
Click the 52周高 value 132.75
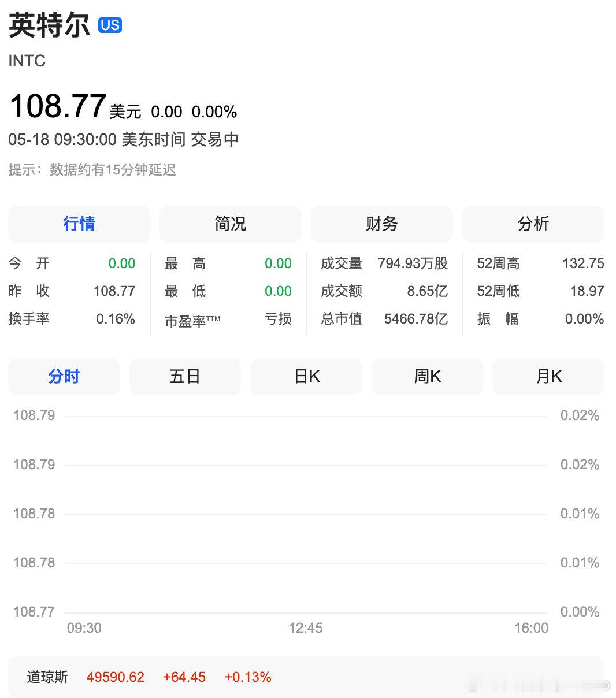pyautogui.click(x=583, y=263)
